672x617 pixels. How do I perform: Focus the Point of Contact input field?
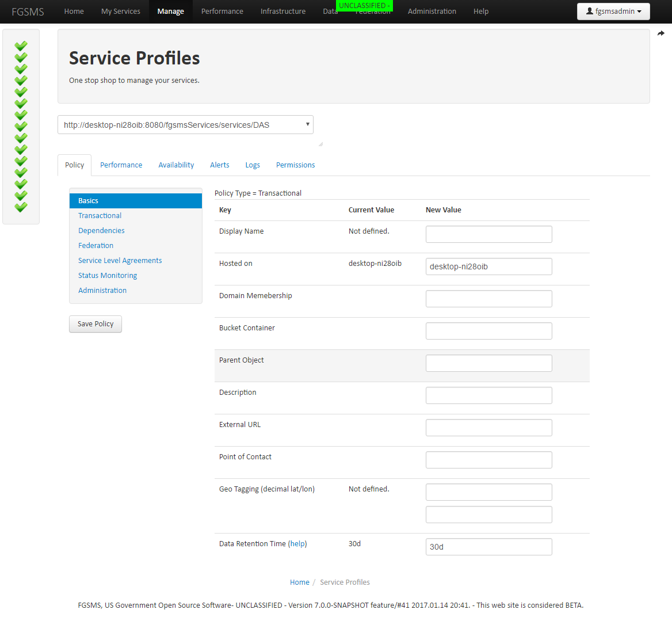(489, 460)
